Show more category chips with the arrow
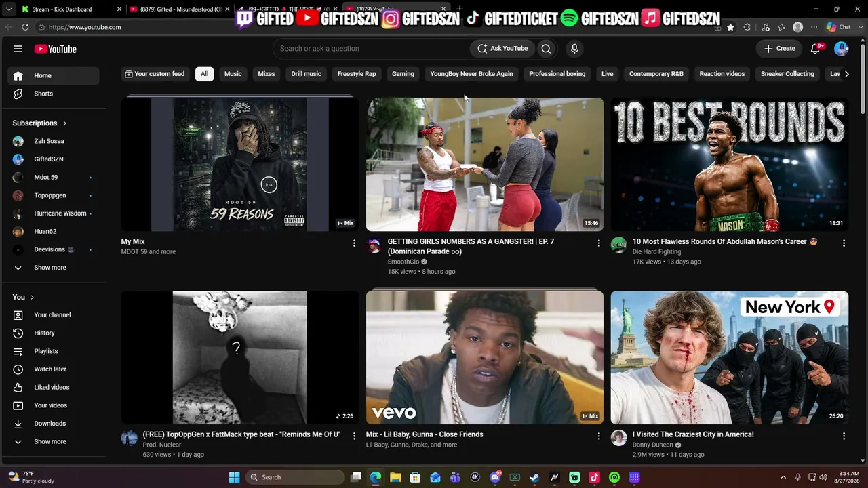The image size is (868, 488). [846, 74]
